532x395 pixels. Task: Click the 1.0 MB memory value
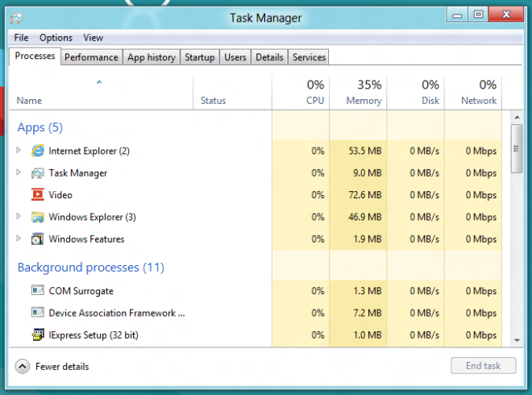click(x=368, y=335)
